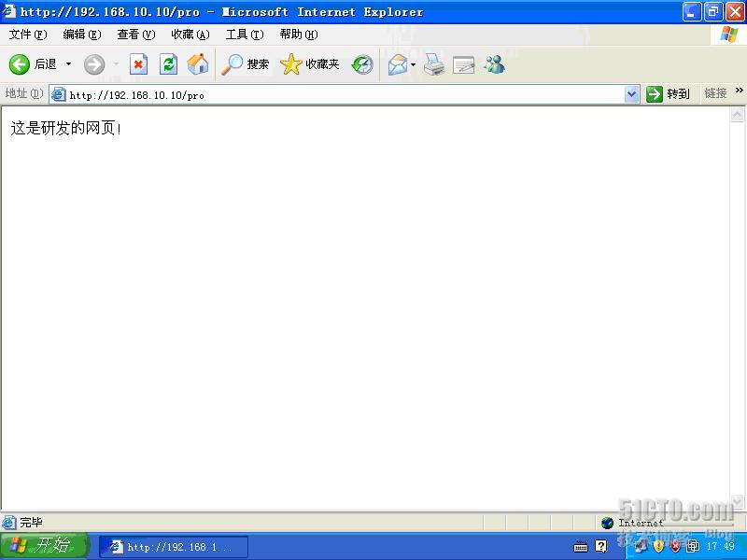Click the help question mark tray icon
Screen dimensions: 747x560
click(x=601, y=546)
